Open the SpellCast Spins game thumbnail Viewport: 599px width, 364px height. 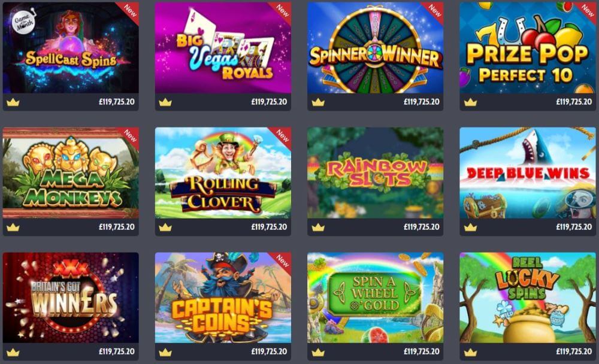point(71,48)
